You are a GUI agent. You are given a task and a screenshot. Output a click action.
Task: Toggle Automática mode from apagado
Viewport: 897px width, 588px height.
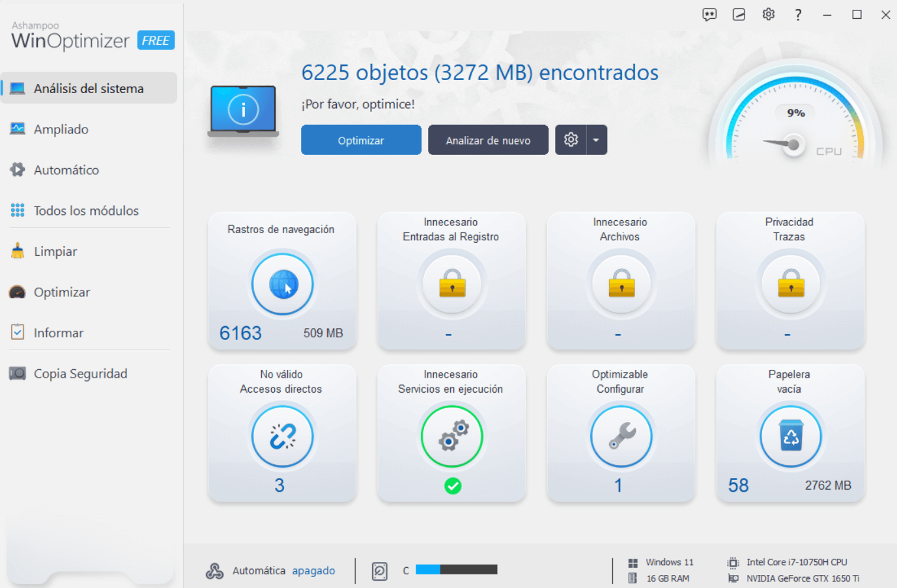click(x=313, y=570)
